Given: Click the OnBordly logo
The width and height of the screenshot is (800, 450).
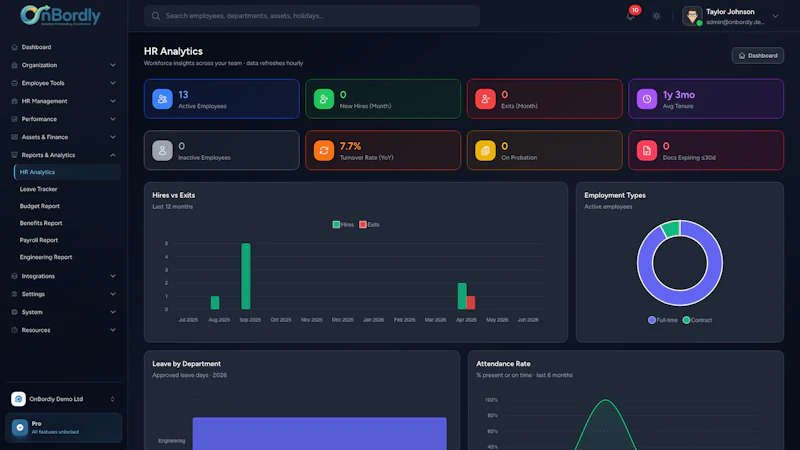Looking at the screenshot, I should tap(60, 15).
